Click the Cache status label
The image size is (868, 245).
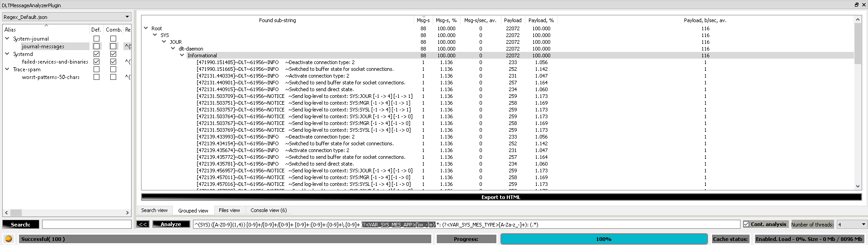730,239
